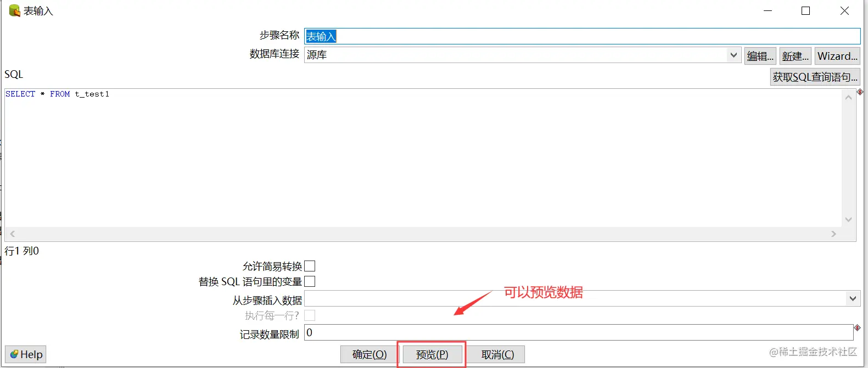Confirm with the 确定(O) button
Viewport: 868px width, 368px height.
[x=369, y=354]
